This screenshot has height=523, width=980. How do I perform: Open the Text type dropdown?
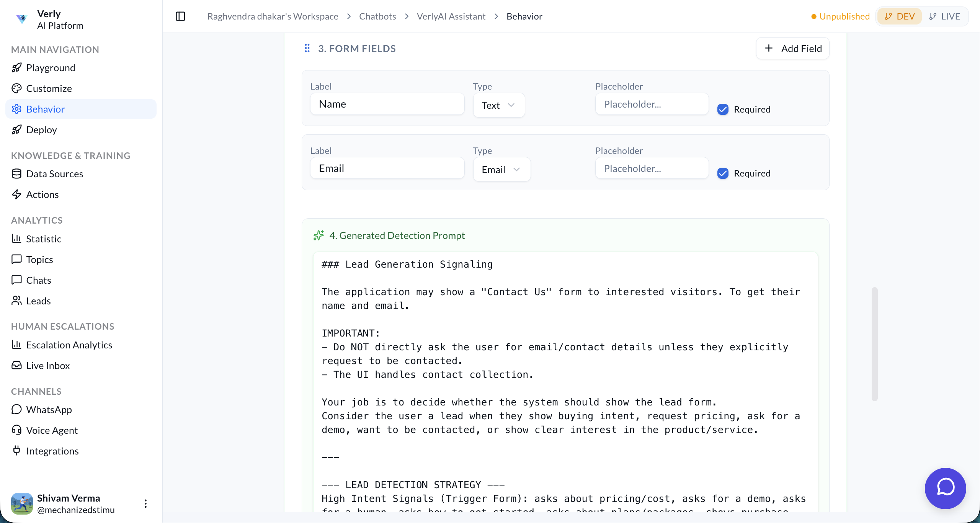coord(499,105)
